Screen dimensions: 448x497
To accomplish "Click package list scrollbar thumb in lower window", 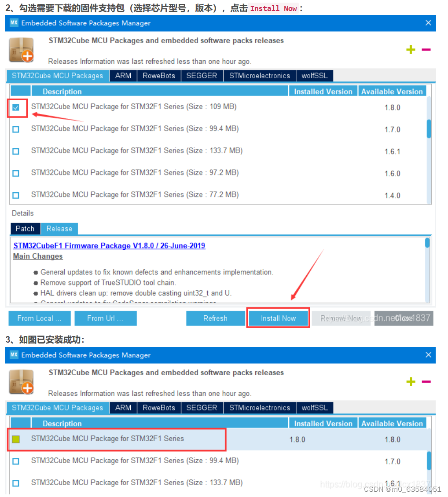I will pos(429,460).
